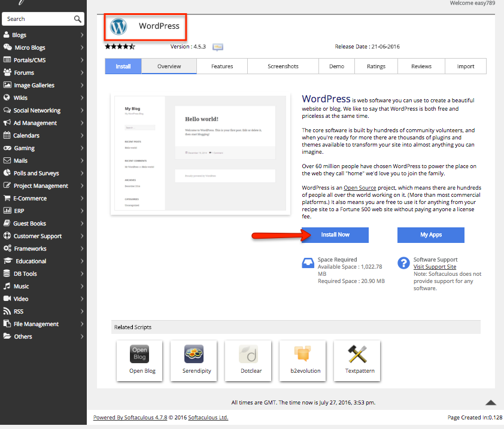Click the Ad Management megaphone icon

(x=7, y=123)
